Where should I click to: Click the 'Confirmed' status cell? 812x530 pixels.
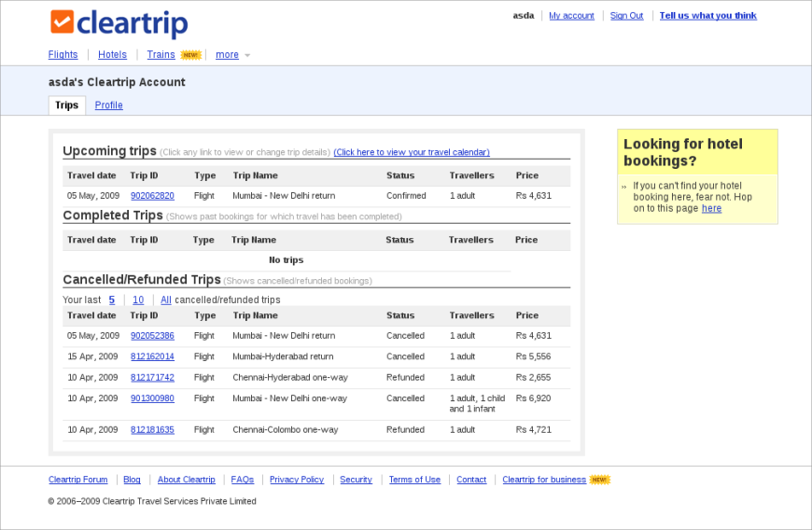coord(406,196)
